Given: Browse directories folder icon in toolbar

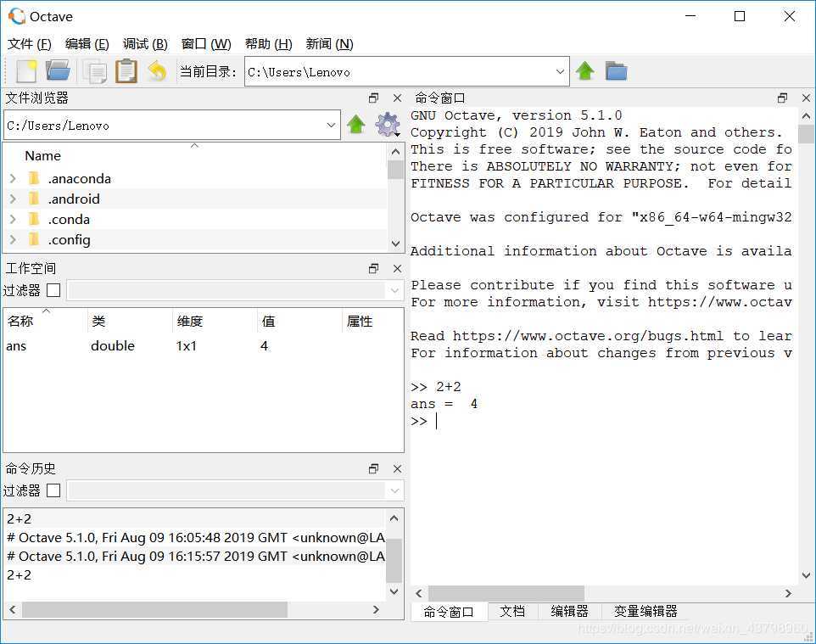Looking at the screenshot, I should coord(616,70).
